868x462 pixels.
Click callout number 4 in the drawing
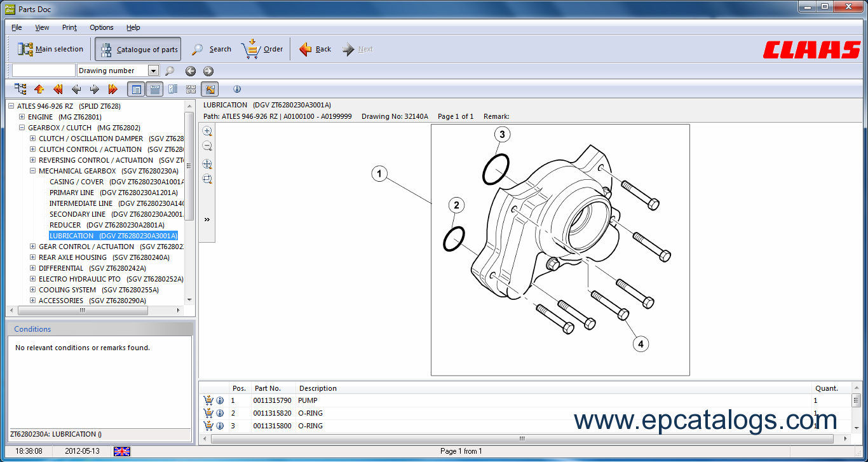click(641, 344)
